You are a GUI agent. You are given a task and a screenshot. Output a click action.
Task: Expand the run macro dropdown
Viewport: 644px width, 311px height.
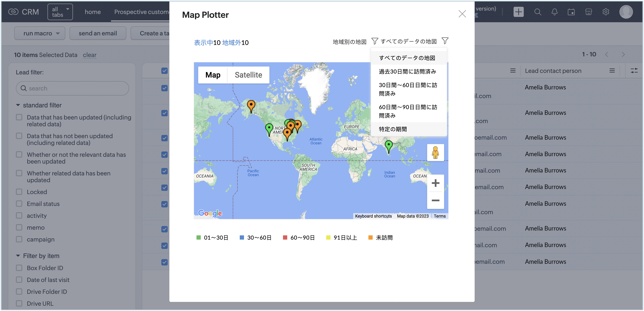click(x=40, y=33)
